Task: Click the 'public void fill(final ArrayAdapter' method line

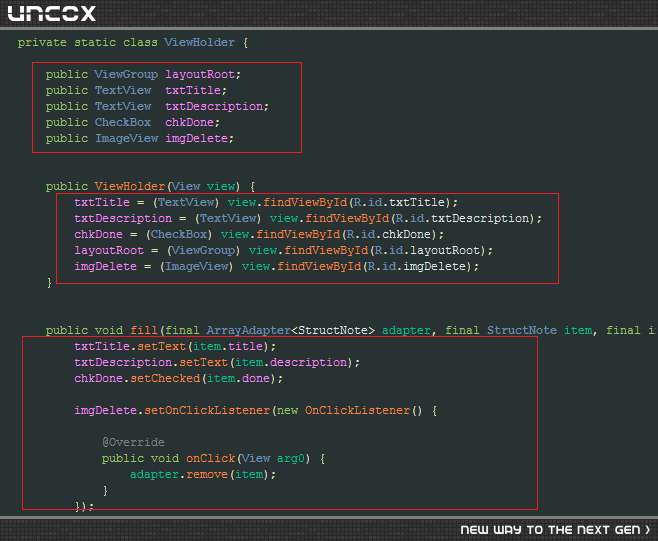Action: (x=352, y=330)
